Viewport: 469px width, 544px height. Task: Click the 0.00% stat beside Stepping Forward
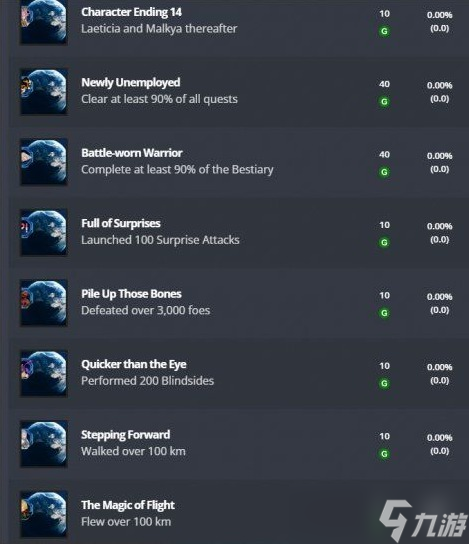point(440,437)
